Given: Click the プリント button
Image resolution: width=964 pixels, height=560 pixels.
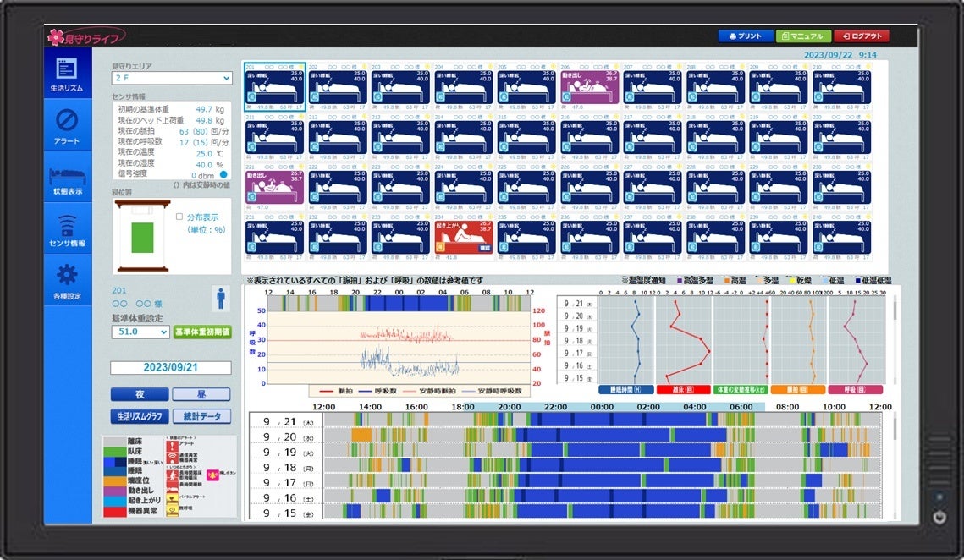Looking at the screenshot, I should [x=745, y=36].
